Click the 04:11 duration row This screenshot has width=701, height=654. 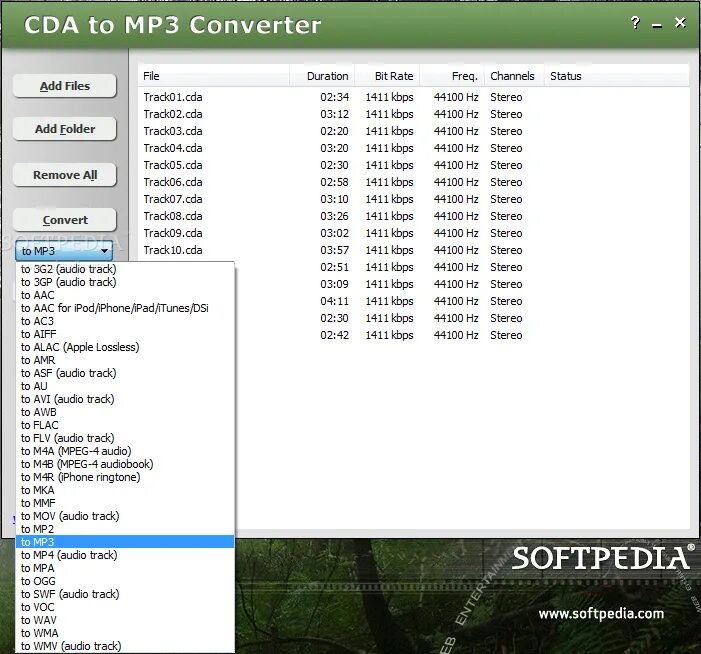click(x=334, y=301)
